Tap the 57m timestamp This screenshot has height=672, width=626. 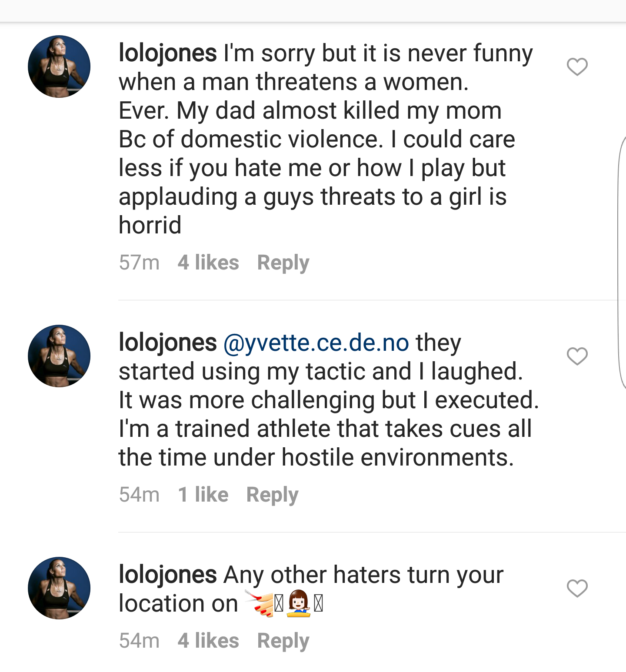click(x=139, y=263)
